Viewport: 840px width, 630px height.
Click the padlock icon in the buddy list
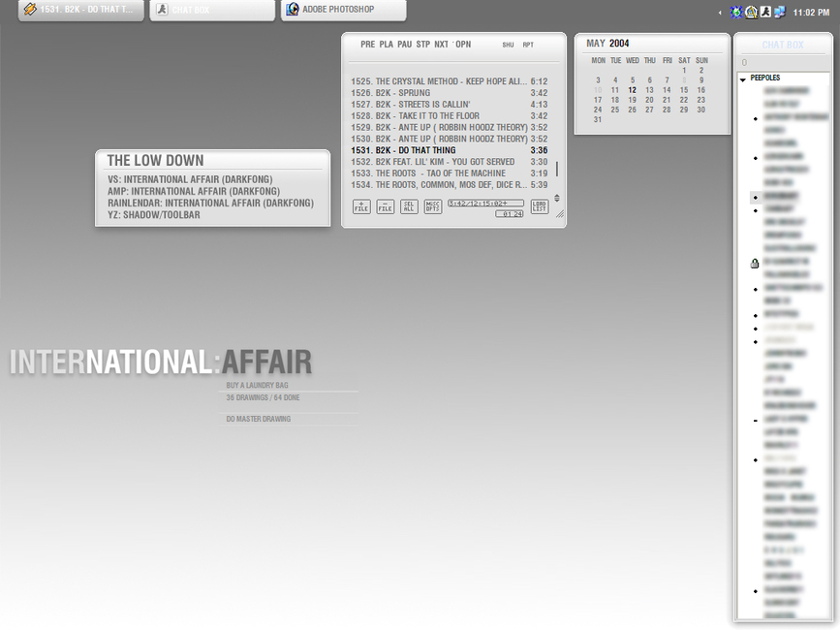[755, 263]
